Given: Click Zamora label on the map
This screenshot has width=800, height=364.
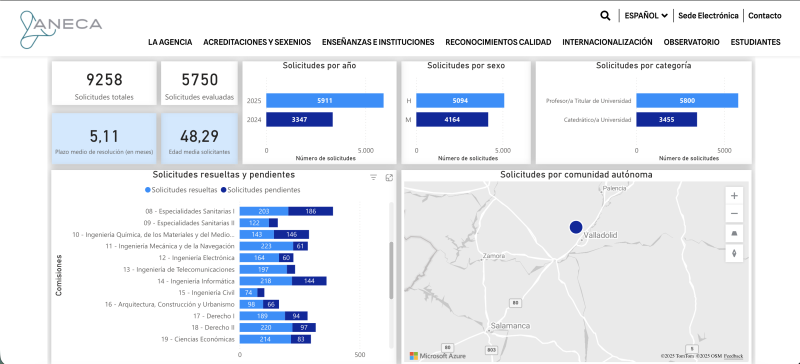Looking at the screenshot, I should [494, 256].
